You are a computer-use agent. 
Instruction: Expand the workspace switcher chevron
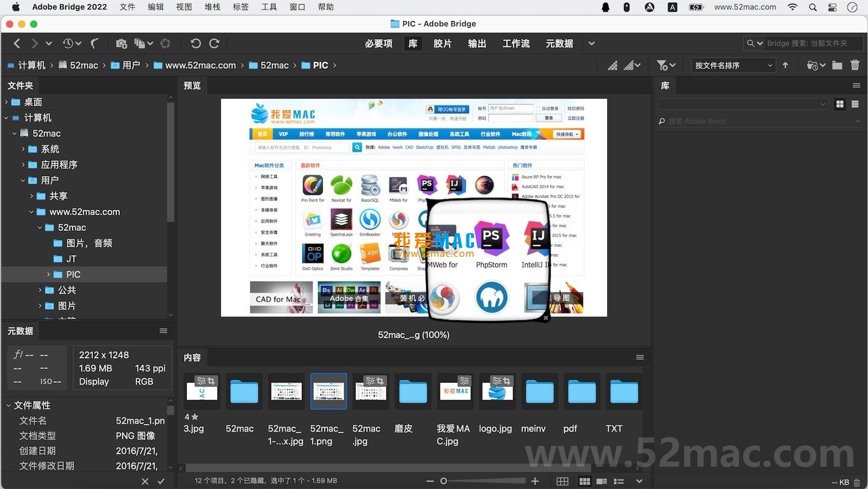click(592, 43)
